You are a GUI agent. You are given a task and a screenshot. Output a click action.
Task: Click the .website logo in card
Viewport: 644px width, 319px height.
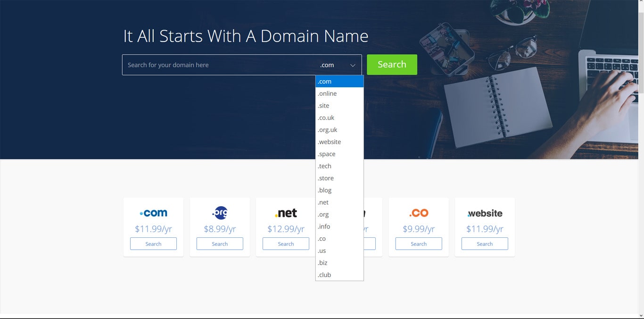click(485, 213)
